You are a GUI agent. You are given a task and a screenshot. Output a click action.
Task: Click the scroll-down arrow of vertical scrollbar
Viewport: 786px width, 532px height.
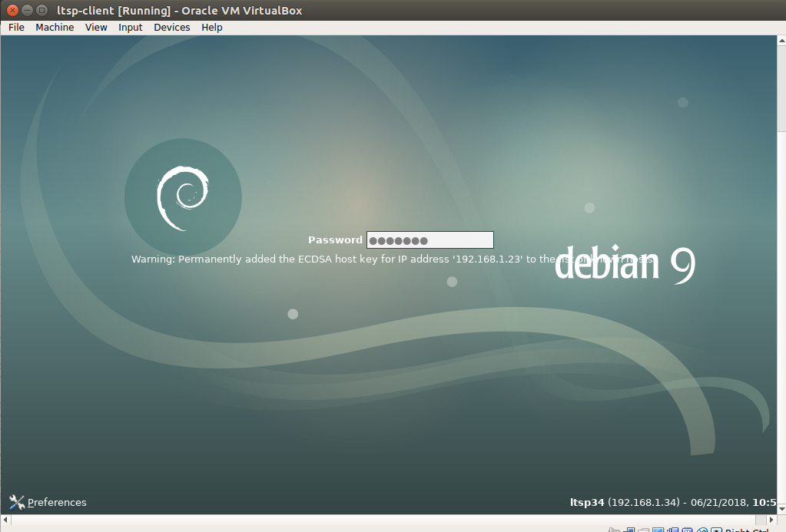781,509
